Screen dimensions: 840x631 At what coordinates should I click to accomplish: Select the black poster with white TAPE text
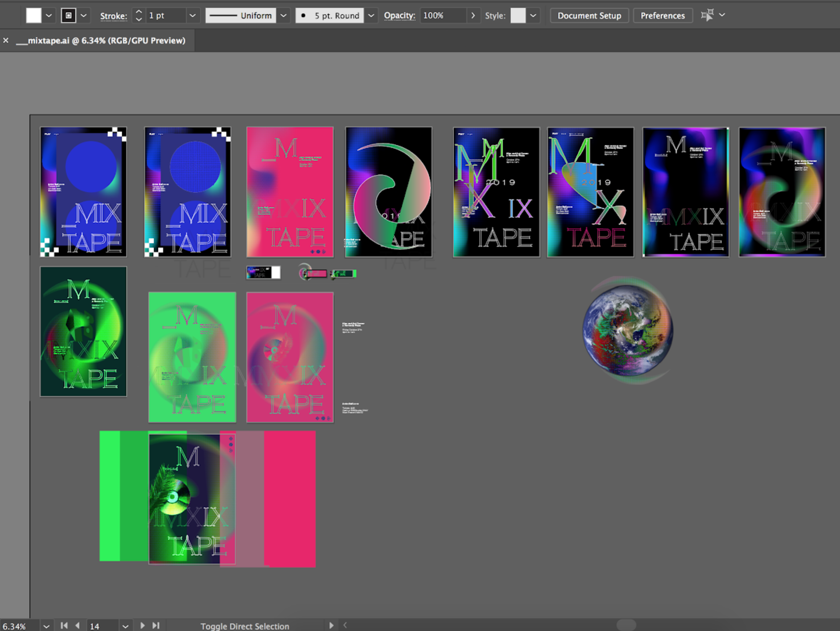click(686, 192)
